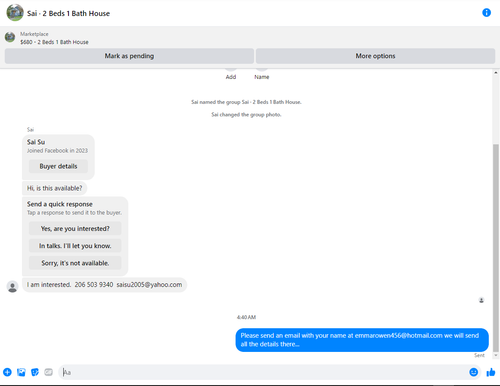Viewport: 500px width, 386px height.
Task: Click the small seen-by avatar indicator
Action: tap(481, 300)
